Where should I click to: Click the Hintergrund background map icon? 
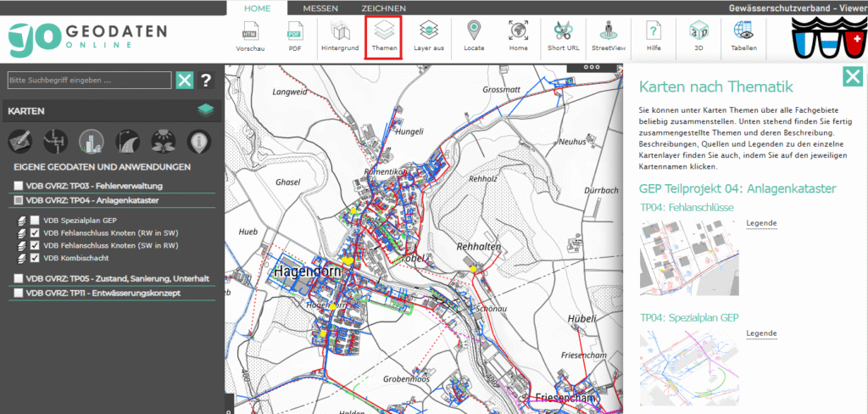(340, 37)
